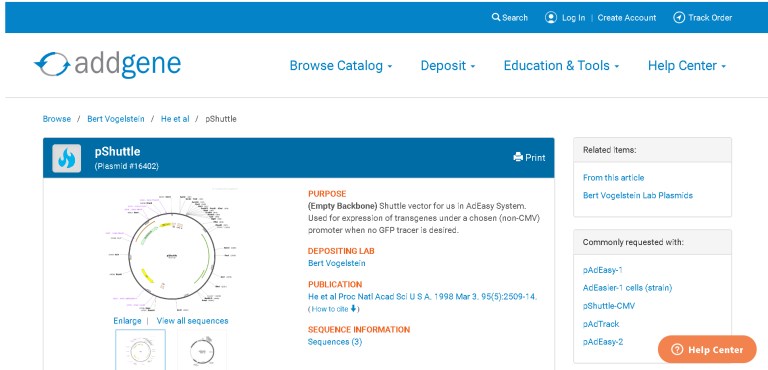
Task: Click the Track Order compass icon
Action: 679,18
